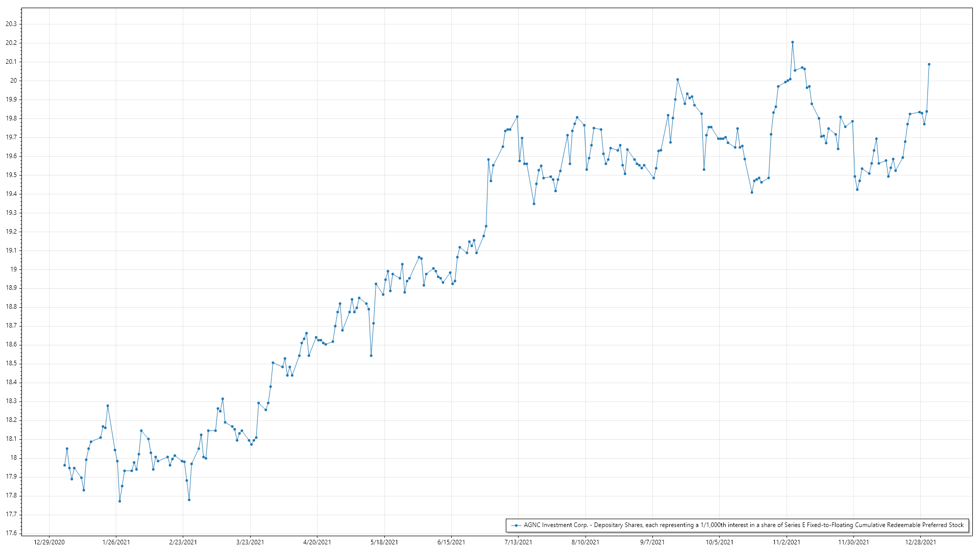Click the final data point near 20.1
The height and width of the screenshot is (551, 980).
(929, 64)
